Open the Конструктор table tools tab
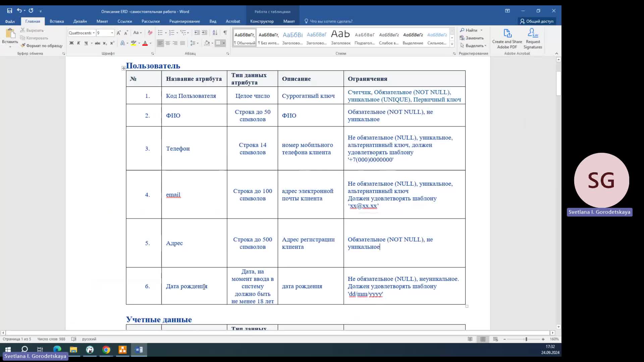This screenshot has height=362, width=644. pos(262,21)
